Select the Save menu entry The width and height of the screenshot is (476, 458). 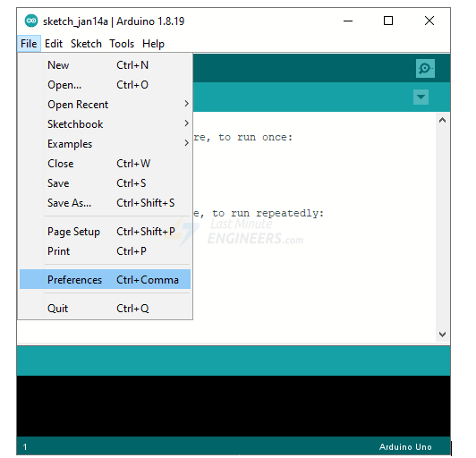105,183
